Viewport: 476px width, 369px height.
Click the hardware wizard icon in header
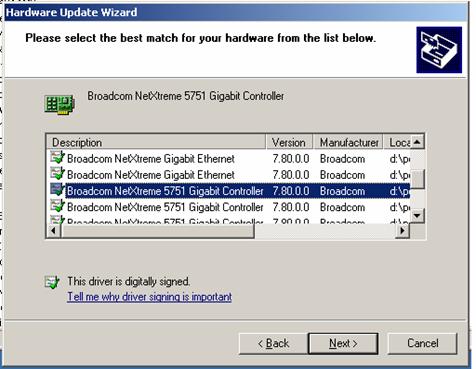click(439, 50)
